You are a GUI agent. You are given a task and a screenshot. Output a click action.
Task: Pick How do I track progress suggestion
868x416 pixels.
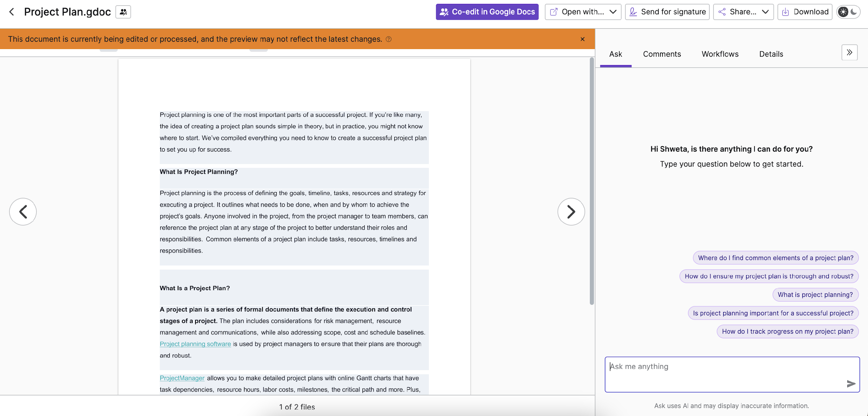pos(787,332)
